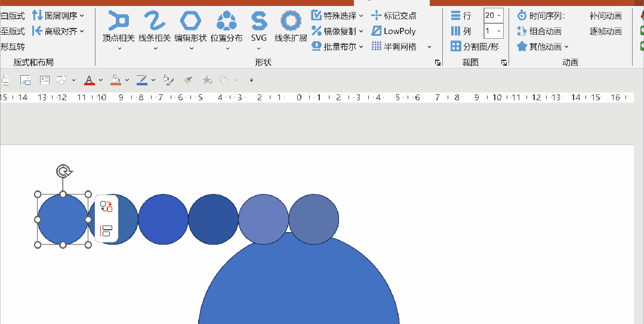Expand the 镜像复制 dropdown arrow
644x324 pixels.
361,31
